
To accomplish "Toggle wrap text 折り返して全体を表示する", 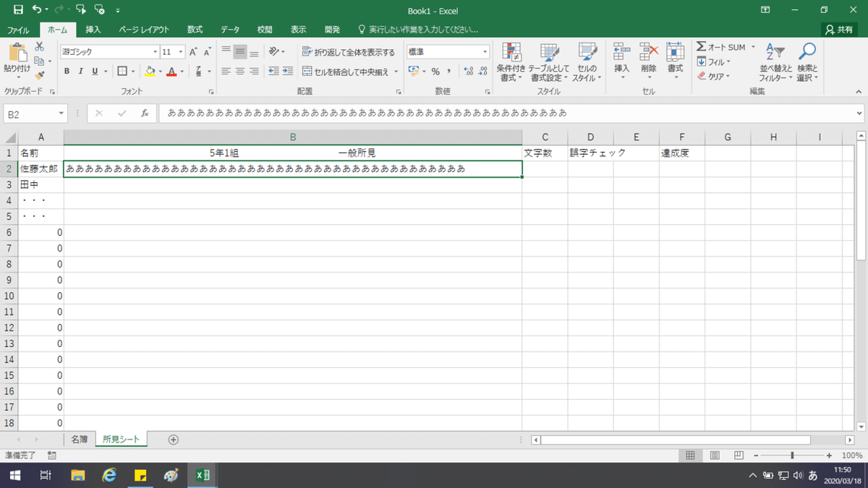I will click(349, 52).
